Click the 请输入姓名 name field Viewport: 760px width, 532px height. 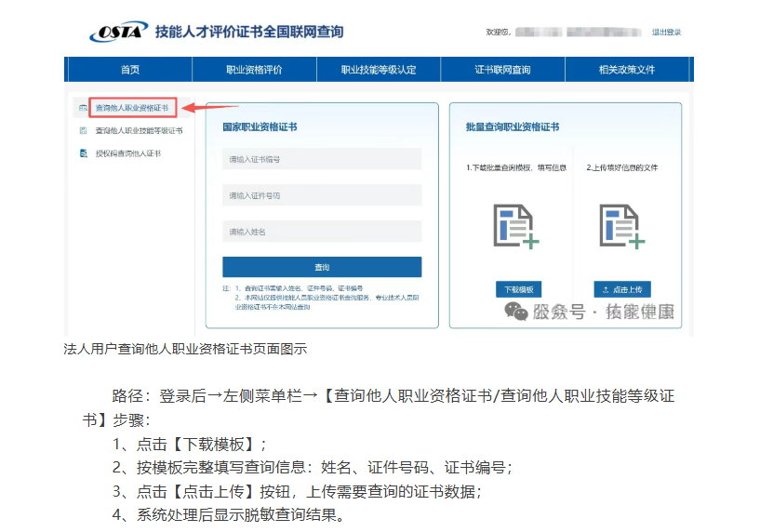pyautogui.click(x=322, y=232)
